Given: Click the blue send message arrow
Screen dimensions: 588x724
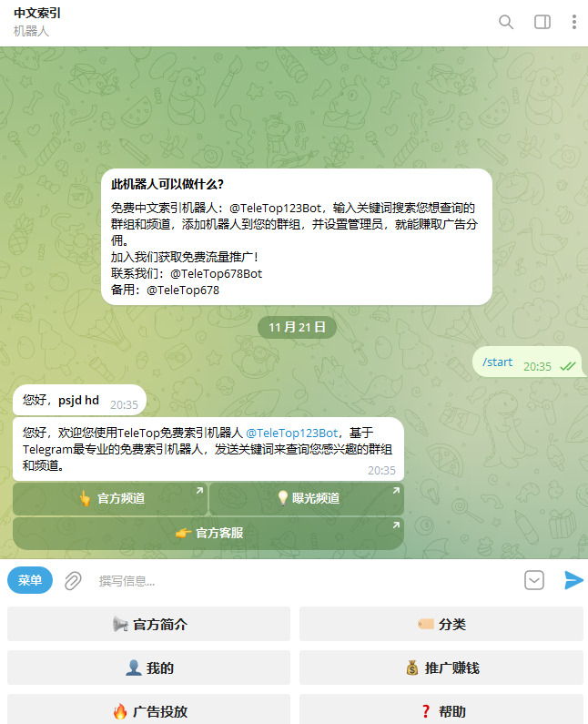Looking at the screenshot, I should [573, 580].
